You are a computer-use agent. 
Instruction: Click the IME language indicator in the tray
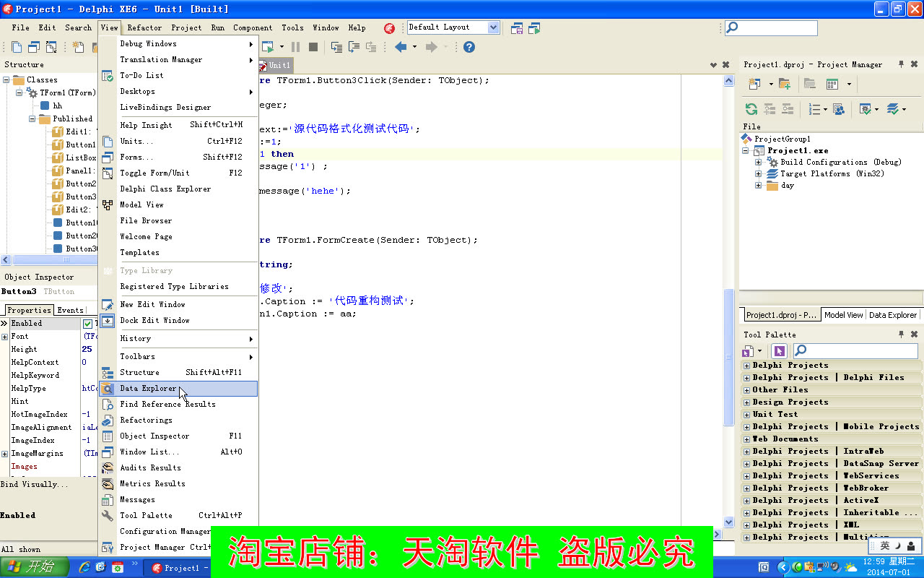click(885, 546)
